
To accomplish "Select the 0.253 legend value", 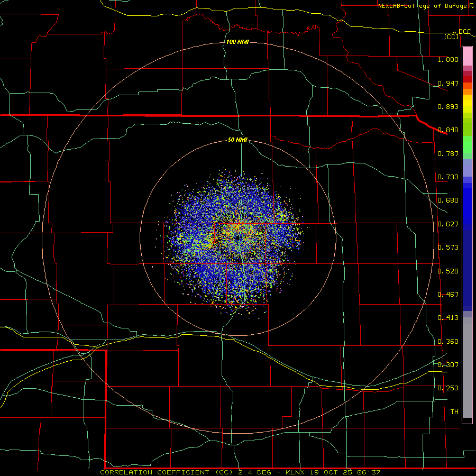I will pyautogui.click(x=448, y=388).
